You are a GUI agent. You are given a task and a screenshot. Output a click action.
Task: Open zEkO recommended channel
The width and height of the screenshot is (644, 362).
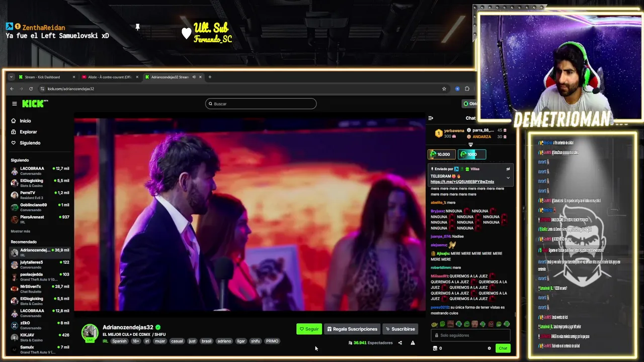(40, 325)
